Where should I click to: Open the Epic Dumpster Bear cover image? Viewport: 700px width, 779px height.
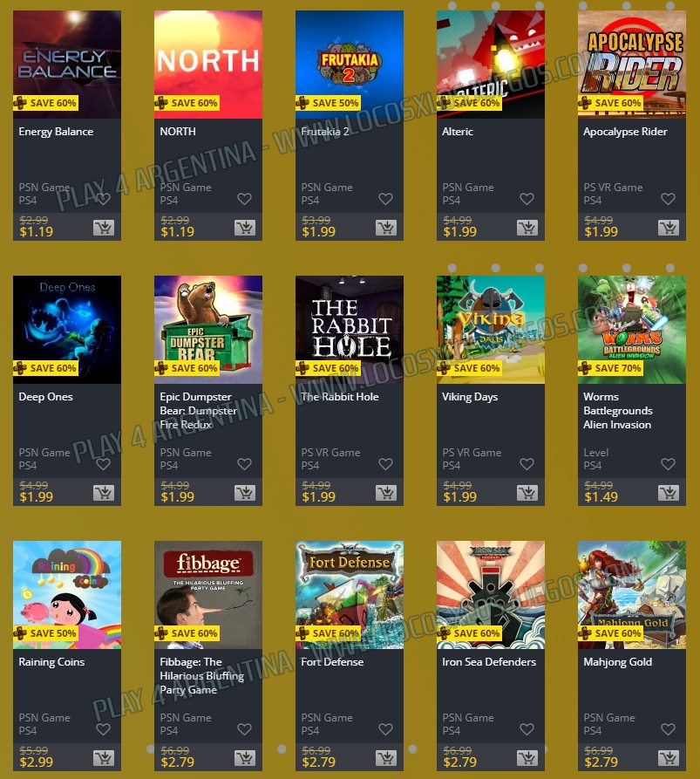pyautogui.click(x=208, y=330)
